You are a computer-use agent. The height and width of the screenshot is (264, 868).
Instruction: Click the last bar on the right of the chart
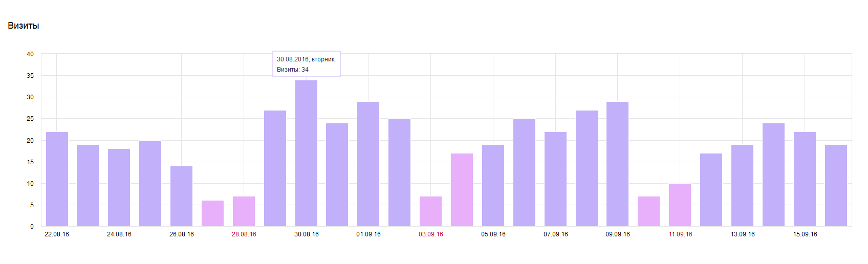click(836, 185)
